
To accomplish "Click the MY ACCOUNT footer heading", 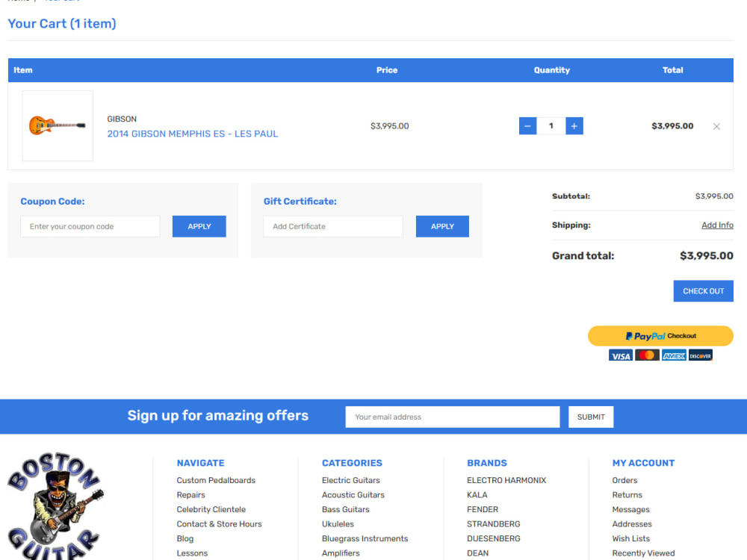I will [x=643, y=463].
